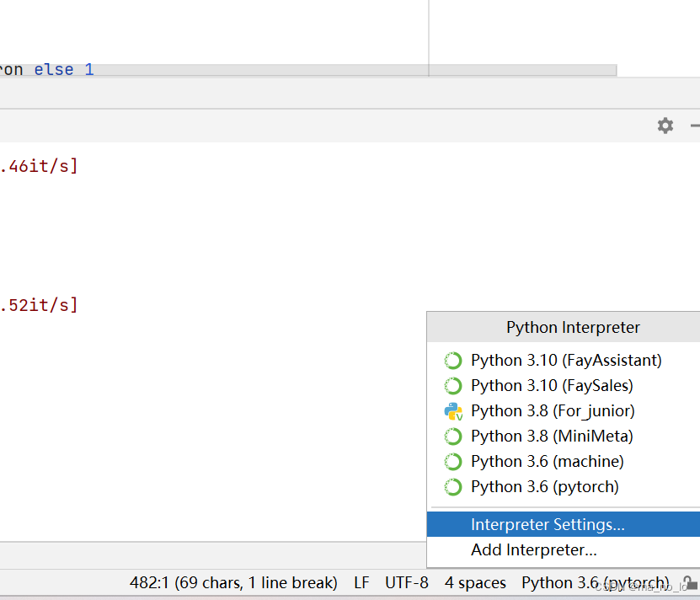Select Python 3.6 (machine) from the interpreter list
The height and width of the screenshot is (600, 700).
(548, 461)
